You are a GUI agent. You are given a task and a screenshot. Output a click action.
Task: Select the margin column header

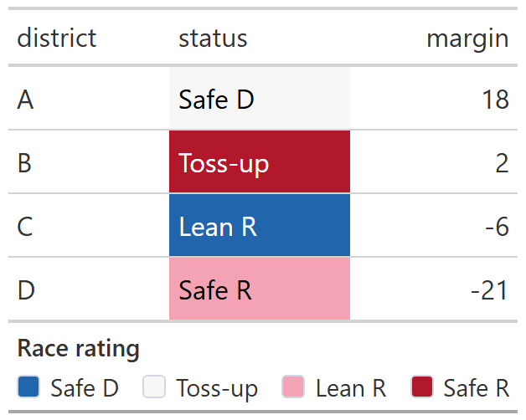click(x=467, y=38)
